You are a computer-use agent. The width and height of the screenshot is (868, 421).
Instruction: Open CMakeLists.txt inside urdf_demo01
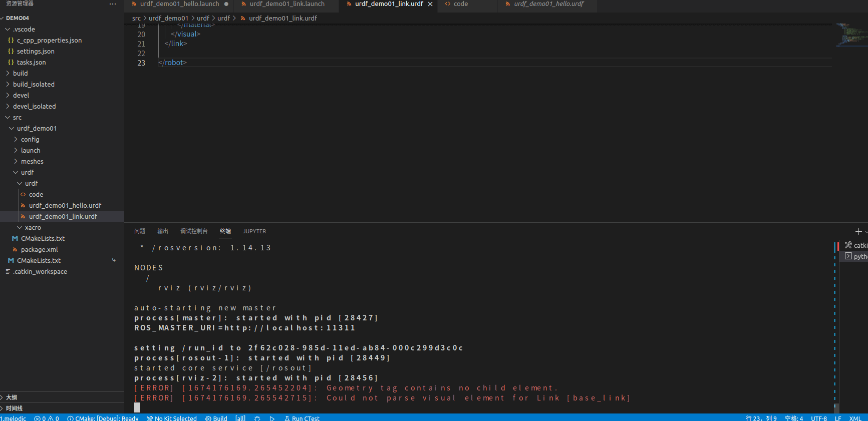(x=62, y=238)
